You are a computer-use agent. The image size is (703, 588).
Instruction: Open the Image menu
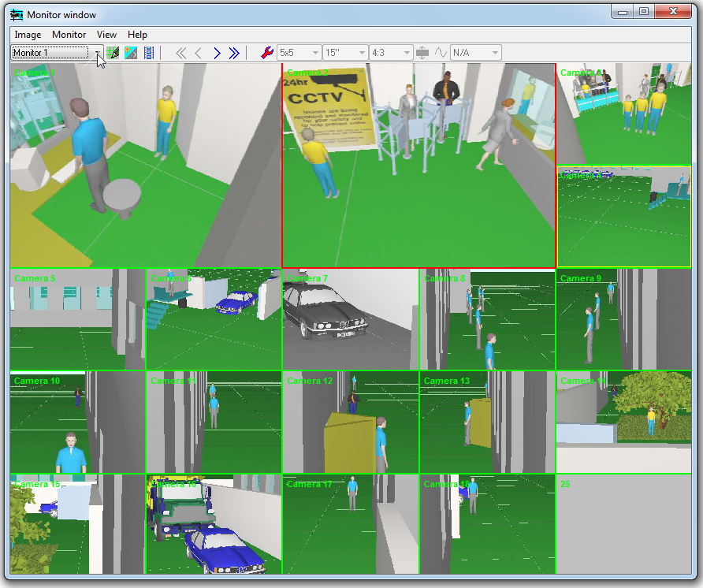[28, 35]
